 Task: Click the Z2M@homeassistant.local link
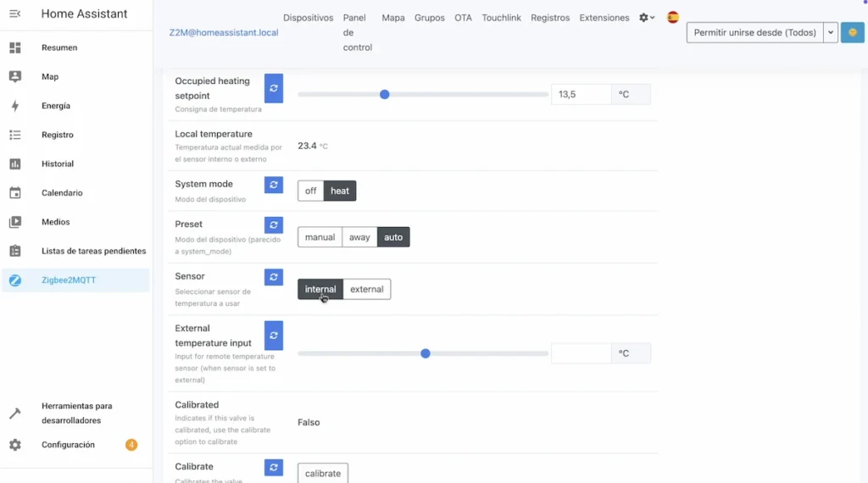(224, 33)
